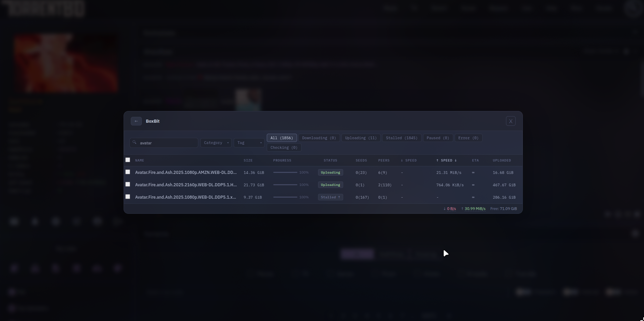
Task: Click upload speed 764.06 KiB/s
Action: pyautogui.click(x=450, y=185)
